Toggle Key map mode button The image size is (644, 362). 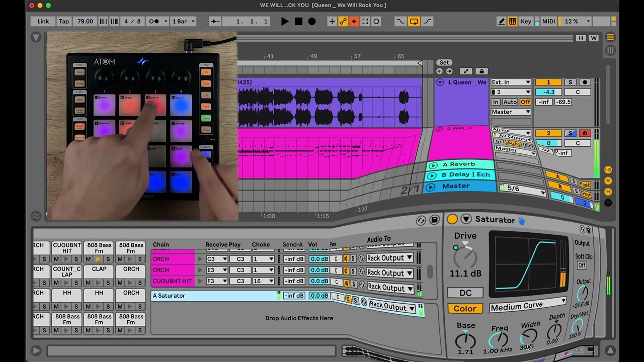tap(526, 21)
